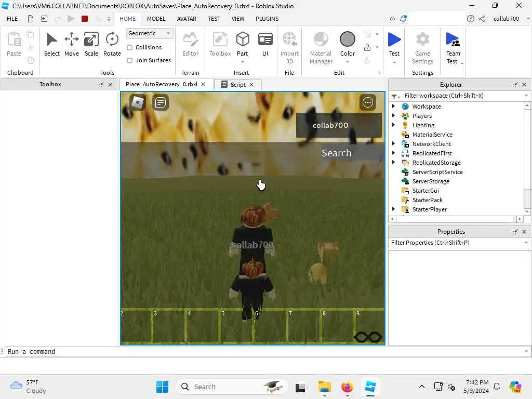
Task: Select ServerScriptService in Explorer
Action: pos(437,171)
